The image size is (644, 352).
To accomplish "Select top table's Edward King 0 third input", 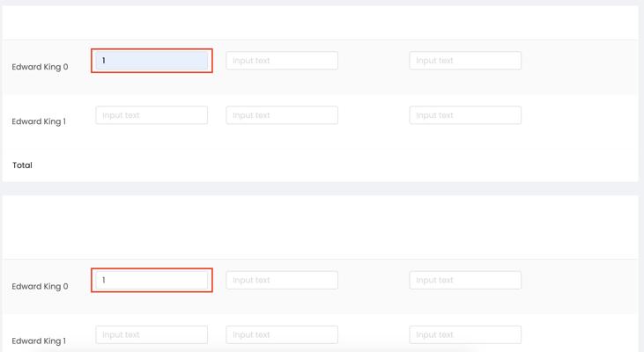I will pyautogui.click(x=465, y=61).
